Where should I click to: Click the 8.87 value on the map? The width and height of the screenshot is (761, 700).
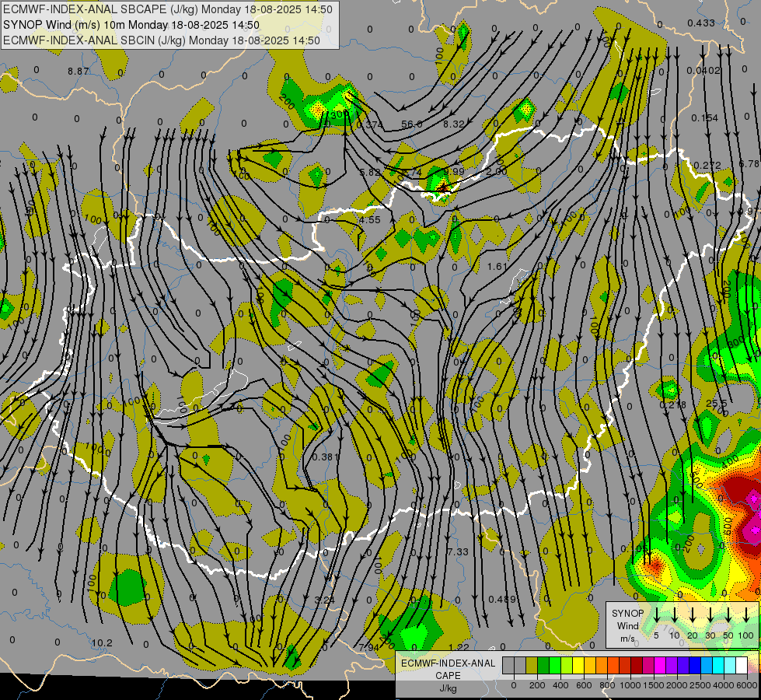[79, 72]
